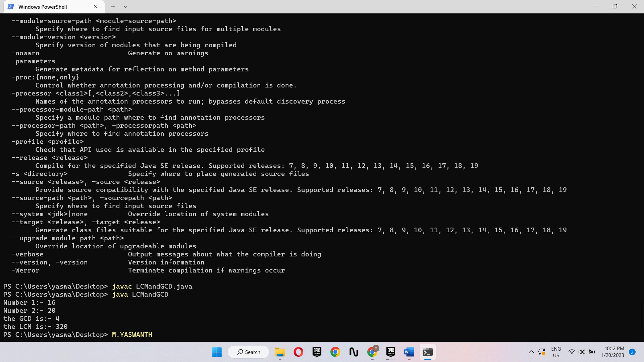Click the 'Number 1:- 16' output line
Screen dimensions: 644x362
point(30,303)
